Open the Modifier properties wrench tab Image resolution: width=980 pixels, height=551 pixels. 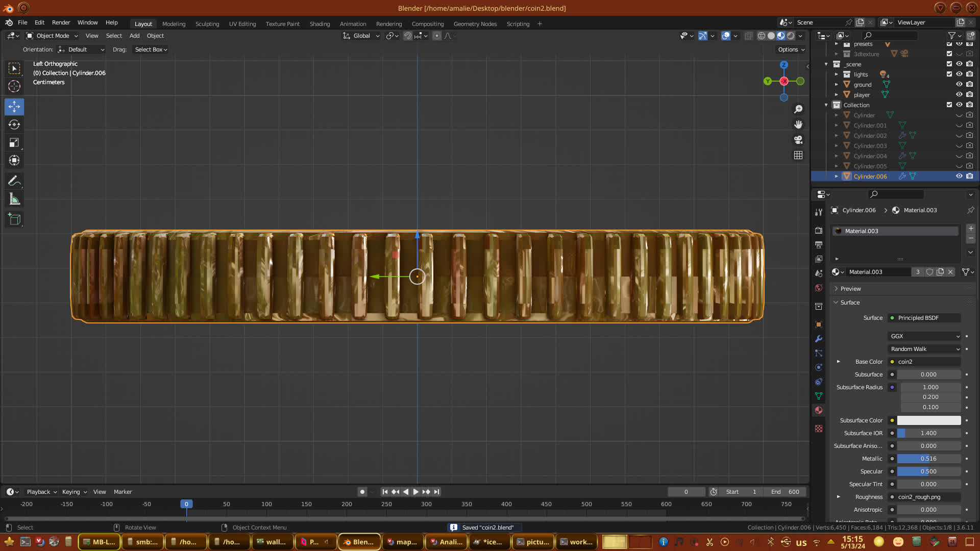[x=819, y=339]
